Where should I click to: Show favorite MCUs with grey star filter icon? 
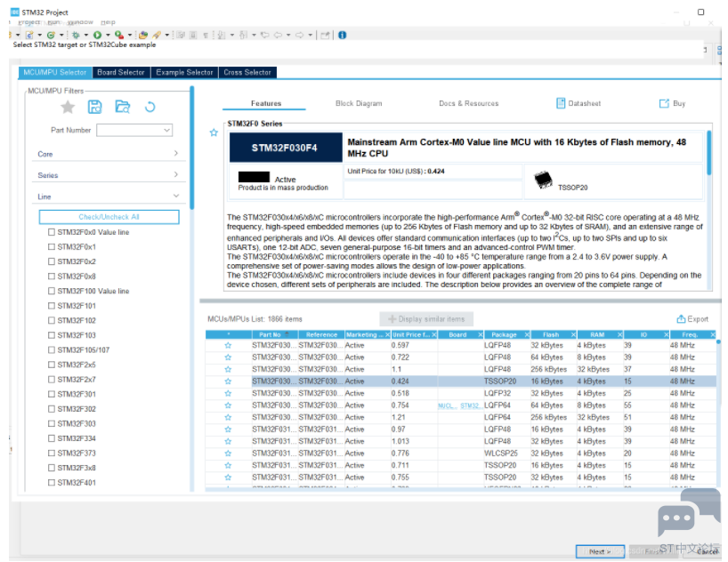68,108
